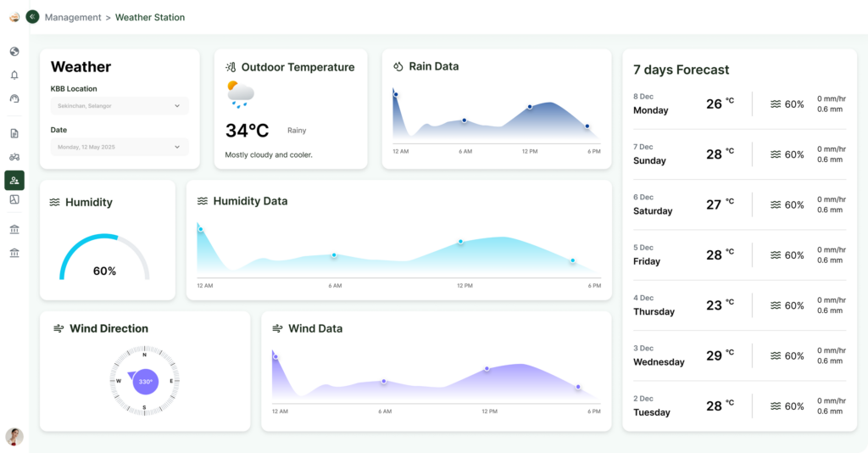Expand the Date dropdown
Viewport: 868px width, 453px height.
pos(120,147)
